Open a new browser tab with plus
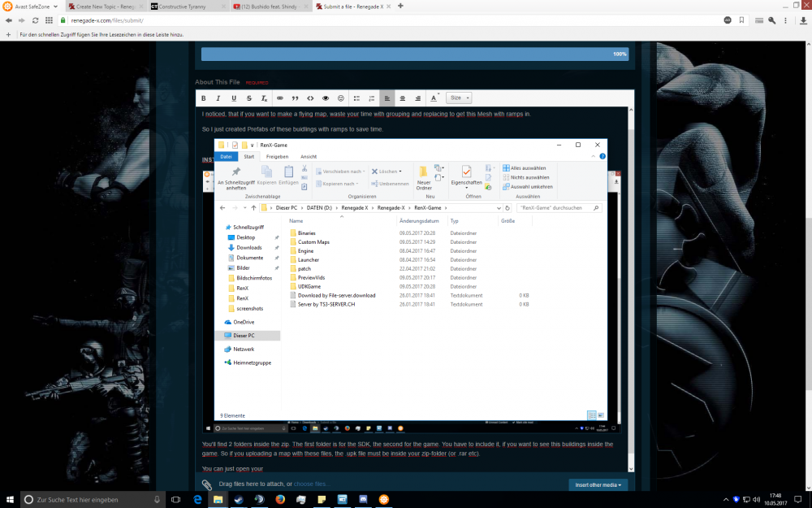Image resolution: width=812 pixels, height=508 pixels. point(401,7)
